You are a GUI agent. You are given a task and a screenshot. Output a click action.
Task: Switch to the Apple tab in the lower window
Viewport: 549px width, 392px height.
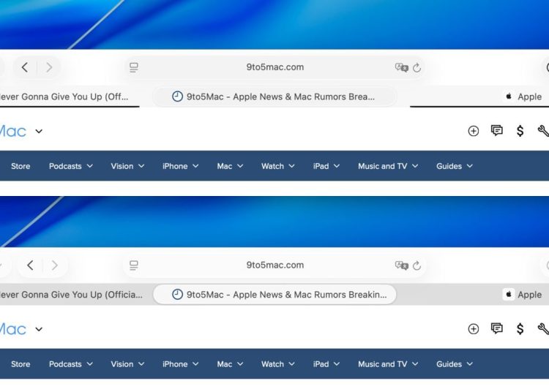click(x=523, y=295)
